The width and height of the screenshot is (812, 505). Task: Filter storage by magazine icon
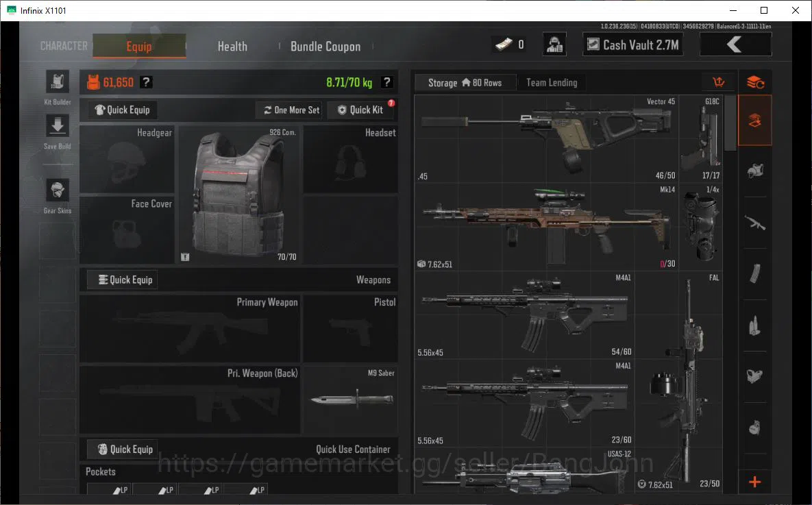click(x=755, y=274)
